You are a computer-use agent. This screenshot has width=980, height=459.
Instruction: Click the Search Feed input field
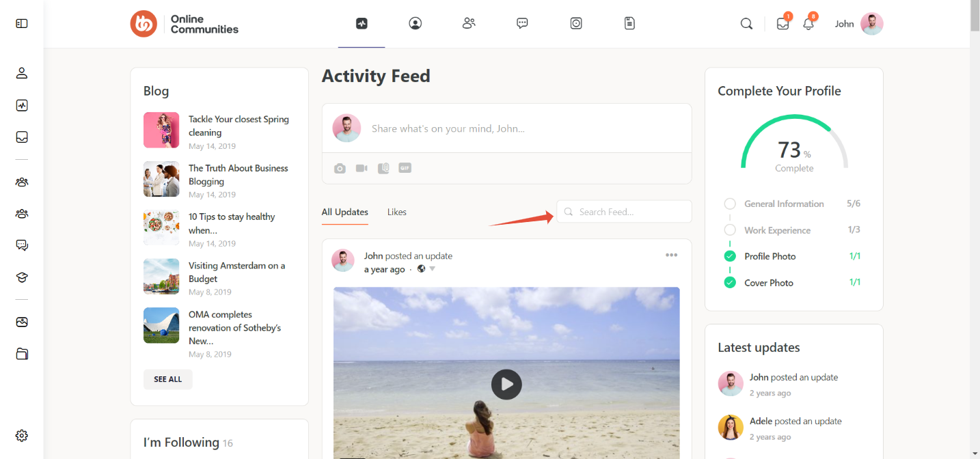point(624,212)
